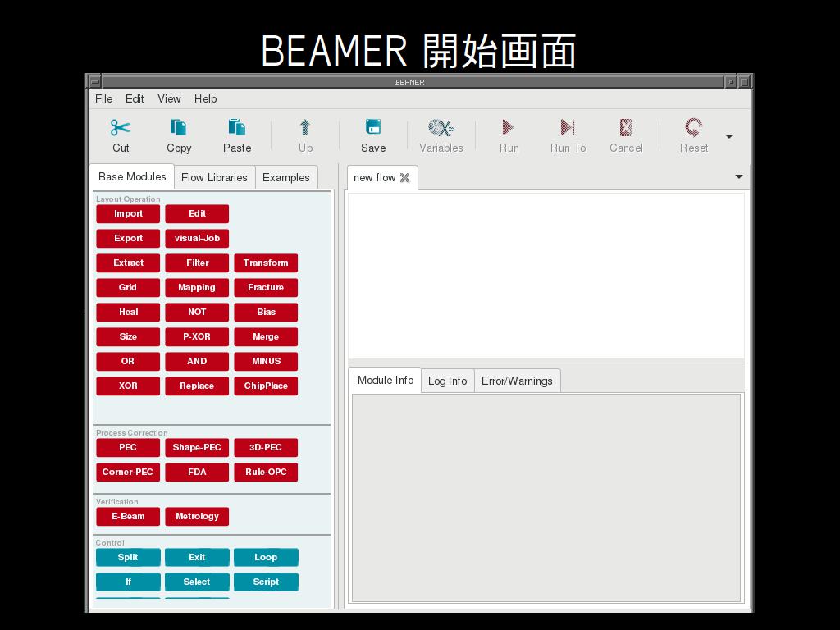The image size is (840, 630).
Task: Open the View menu
Action: (x=169, y=98)
